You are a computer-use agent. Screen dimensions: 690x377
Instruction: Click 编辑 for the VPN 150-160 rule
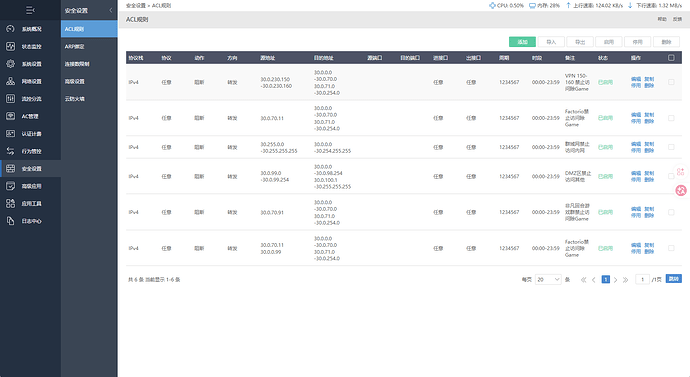pos(636,79)
